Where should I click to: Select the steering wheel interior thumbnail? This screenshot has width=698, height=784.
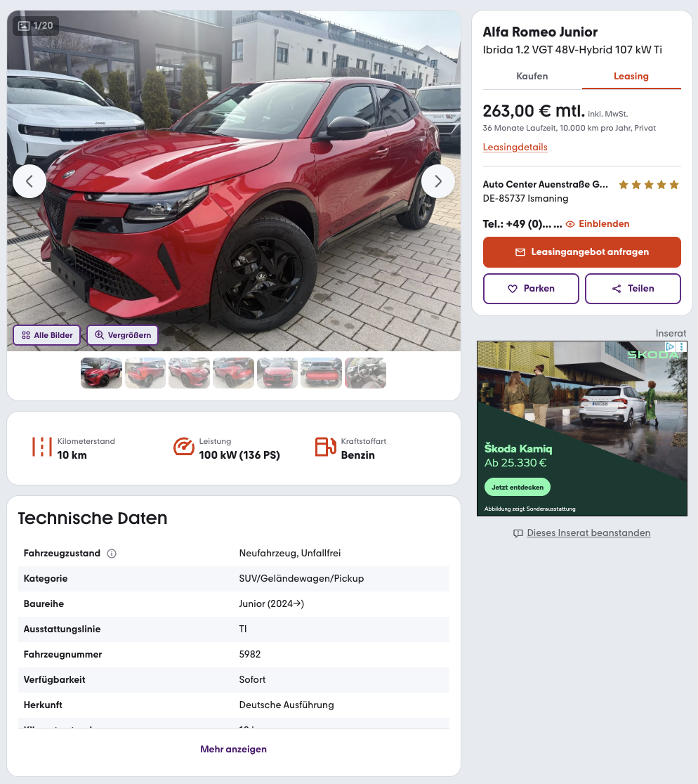point(365,373)
